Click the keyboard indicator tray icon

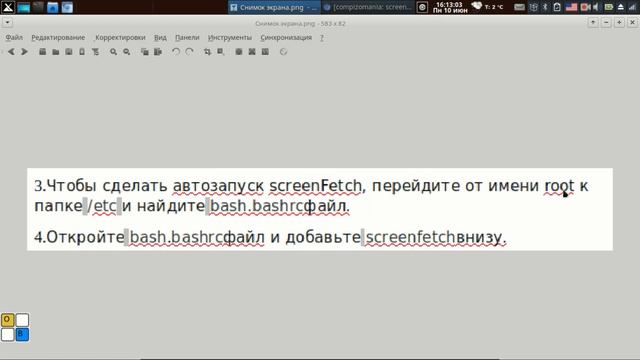[x=519, y=7]
